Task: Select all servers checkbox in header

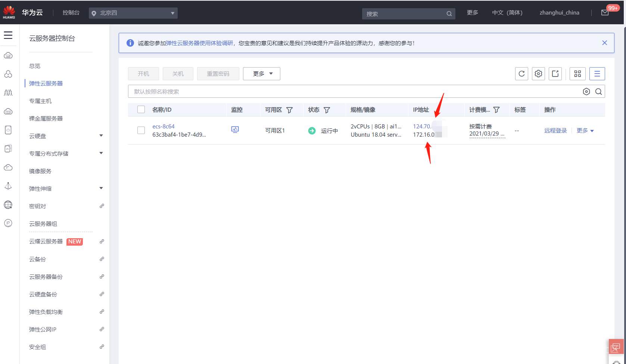Action: [141, 109]
